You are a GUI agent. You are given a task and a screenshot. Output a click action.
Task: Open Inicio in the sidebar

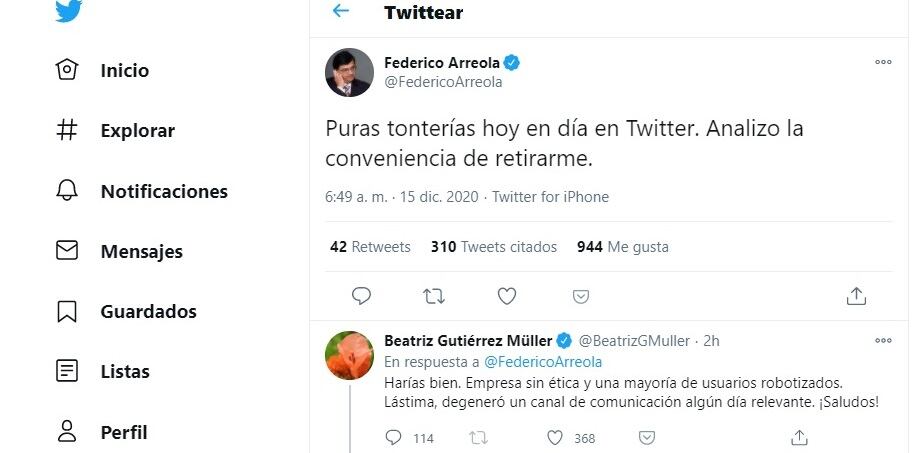pyautogui.click(x=124, y=71)
